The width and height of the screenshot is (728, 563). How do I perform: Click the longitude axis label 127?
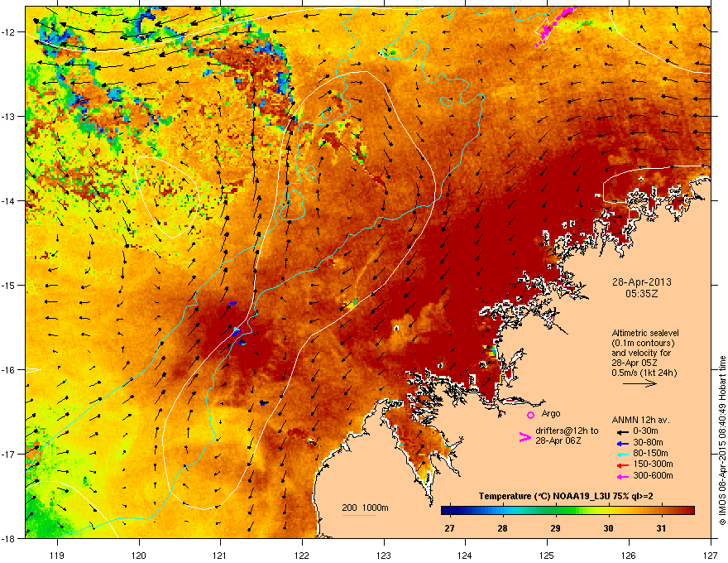point(711,555)
